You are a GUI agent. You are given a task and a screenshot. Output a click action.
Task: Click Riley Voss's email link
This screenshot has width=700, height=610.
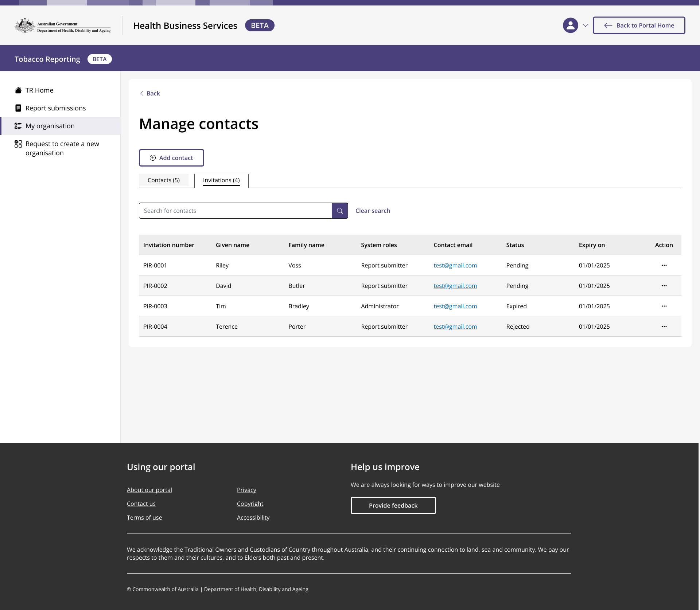(455, 265)
